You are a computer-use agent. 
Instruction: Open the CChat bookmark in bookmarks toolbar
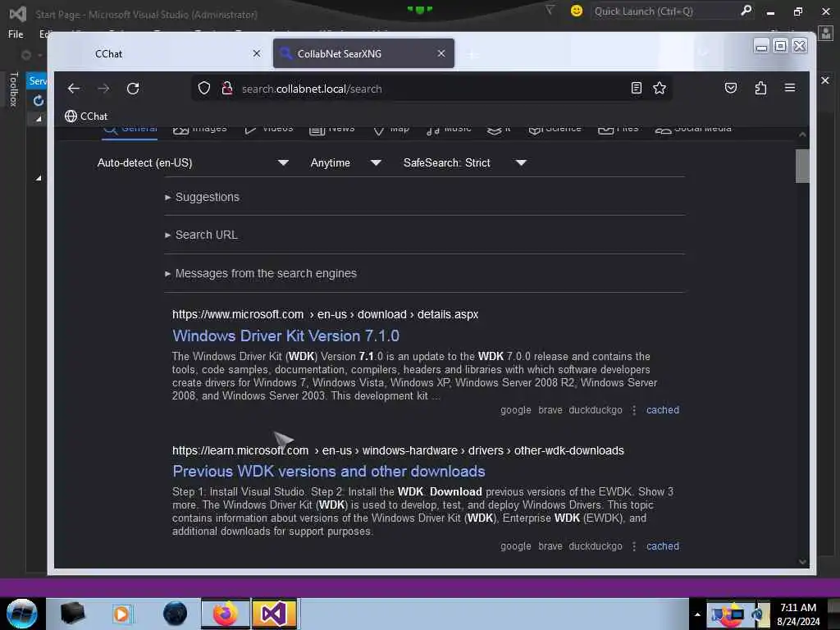point(86,116)
